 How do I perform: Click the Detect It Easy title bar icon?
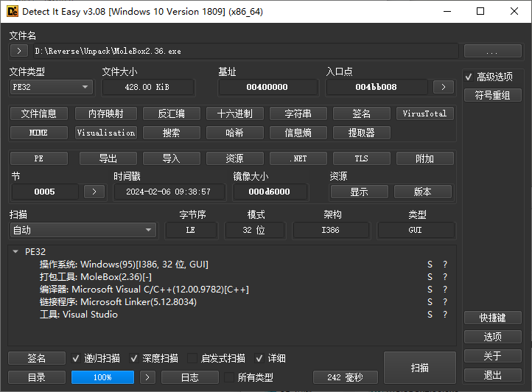pos(13,11)
